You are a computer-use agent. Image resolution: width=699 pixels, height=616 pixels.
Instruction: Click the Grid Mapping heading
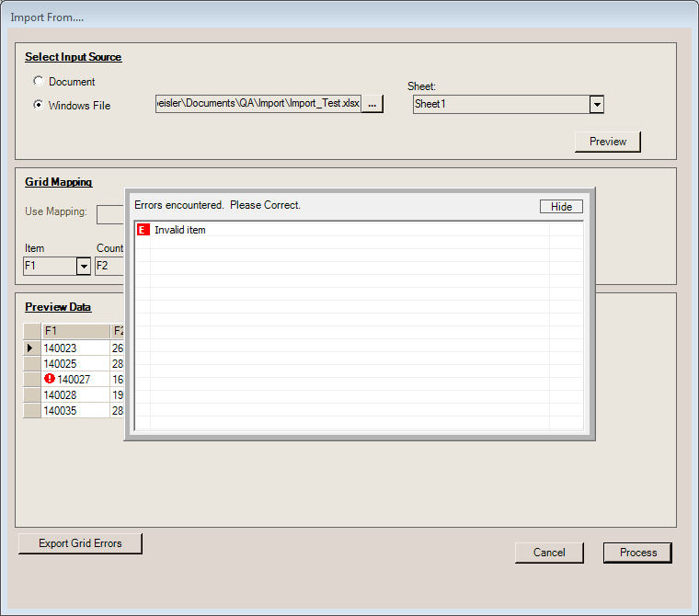coord(58,182)
